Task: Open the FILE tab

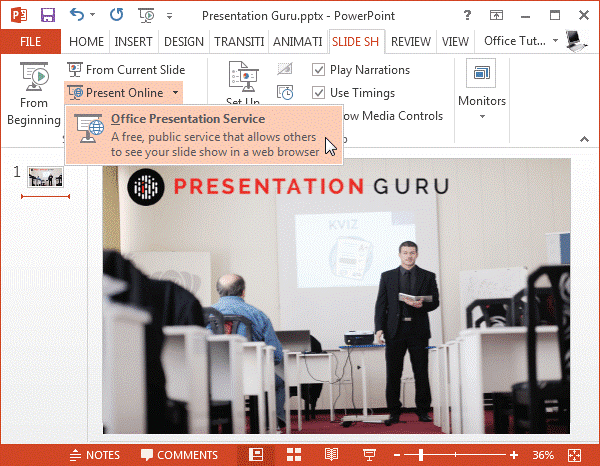Action: click(31, 41)
